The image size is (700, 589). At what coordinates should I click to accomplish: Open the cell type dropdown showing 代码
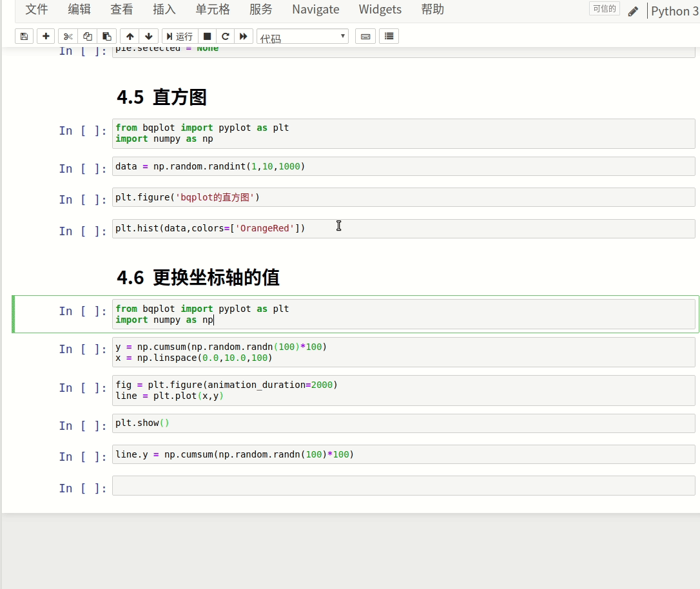302,37
